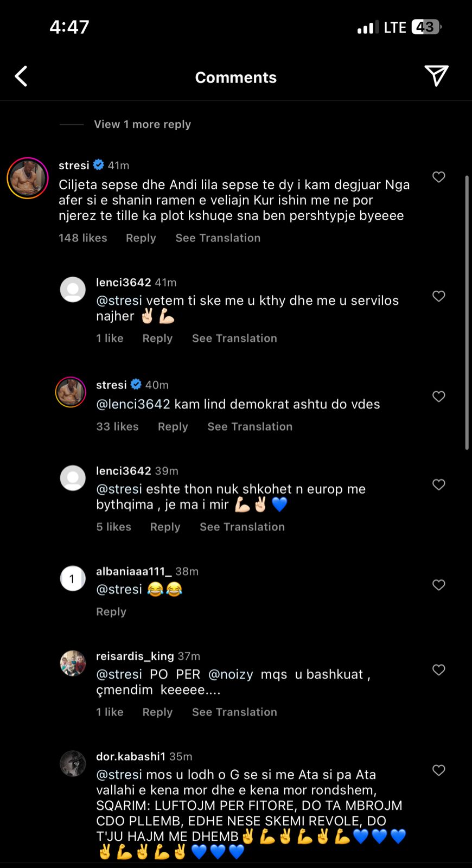472x868 pixels.
Task: Open the @noizy mention link
Action: (231, 674)
